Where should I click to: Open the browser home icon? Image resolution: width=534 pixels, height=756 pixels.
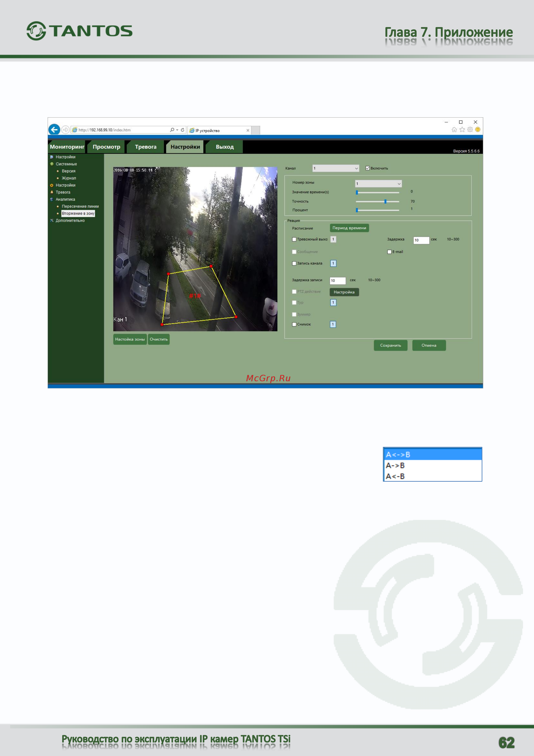[454, 130]
